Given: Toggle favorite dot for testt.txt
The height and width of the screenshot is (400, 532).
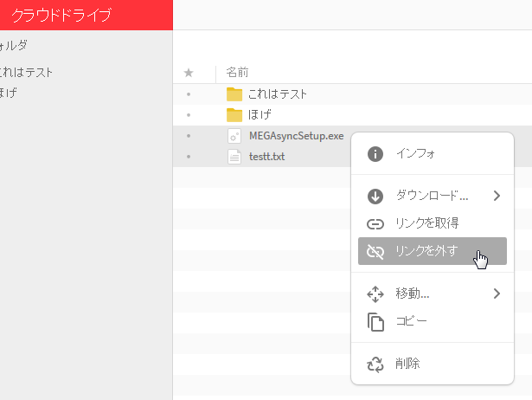Looking at the screenshot, I should click(189, 157).
